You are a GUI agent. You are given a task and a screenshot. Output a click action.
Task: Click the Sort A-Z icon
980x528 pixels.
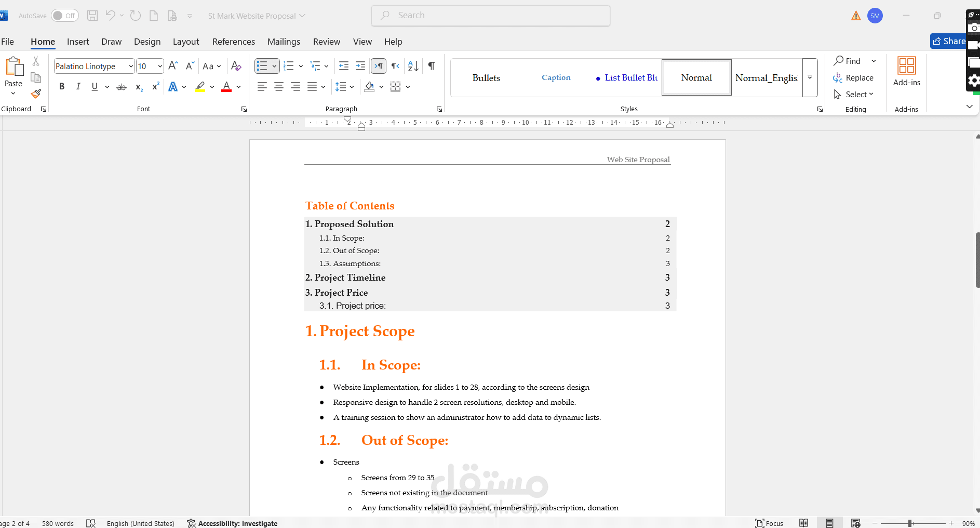click(x=413, y=66)
